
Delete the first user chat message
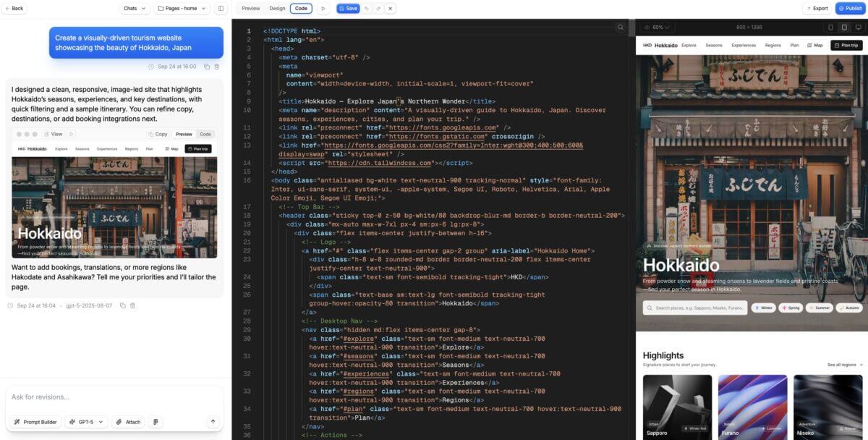click(217, 67)
